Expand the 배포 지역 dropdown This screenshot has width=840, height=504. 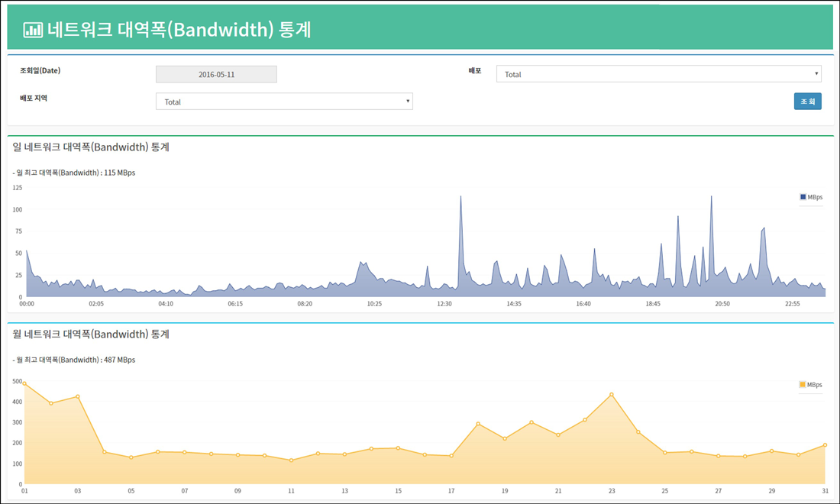(284, 102)
